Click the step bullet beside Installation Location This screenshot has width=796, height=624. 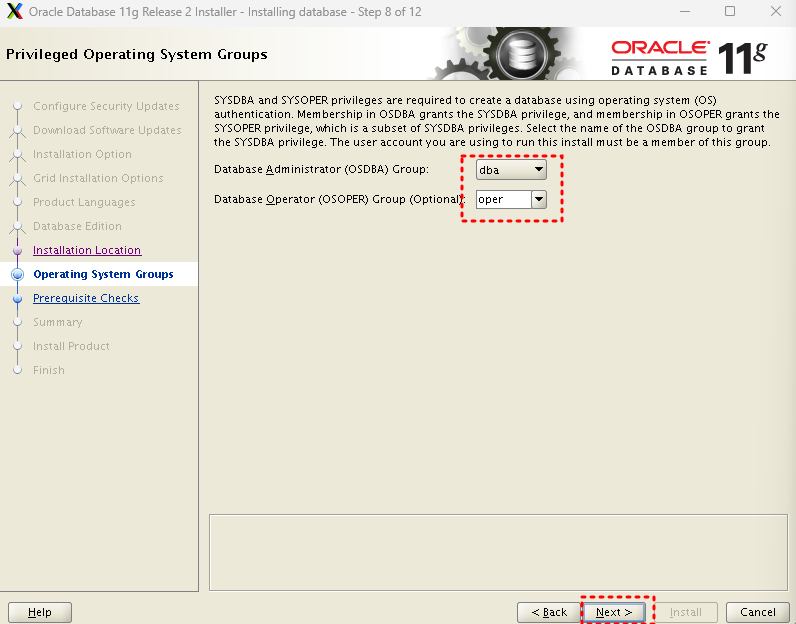[x=17, y=250]
